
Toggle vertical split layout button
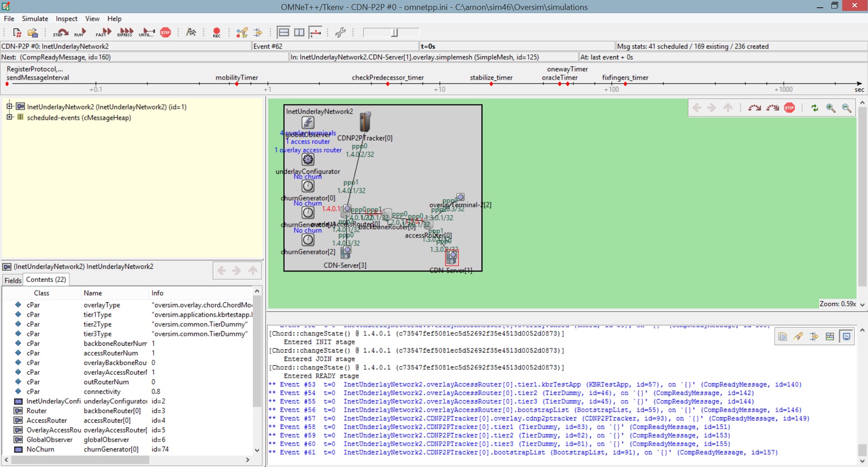(299, 33)
